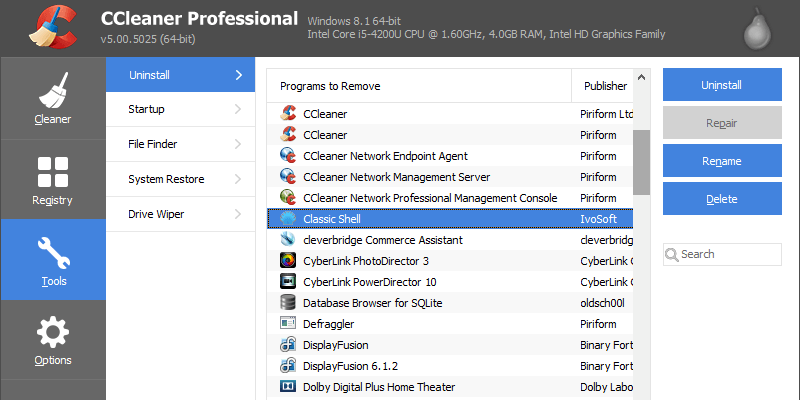The image size is (800, 400).
Task: Click the DisplayFusion 6.1.2 icon
Action: pyautogui.click(x=288, y=366)
